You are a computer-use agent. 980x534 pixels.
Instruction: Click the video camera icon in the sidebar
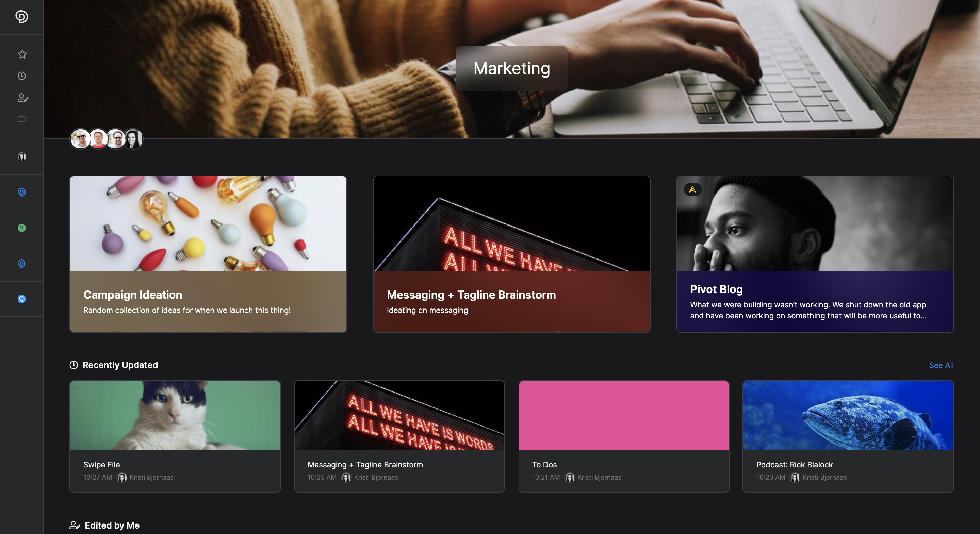click(22, 119)
